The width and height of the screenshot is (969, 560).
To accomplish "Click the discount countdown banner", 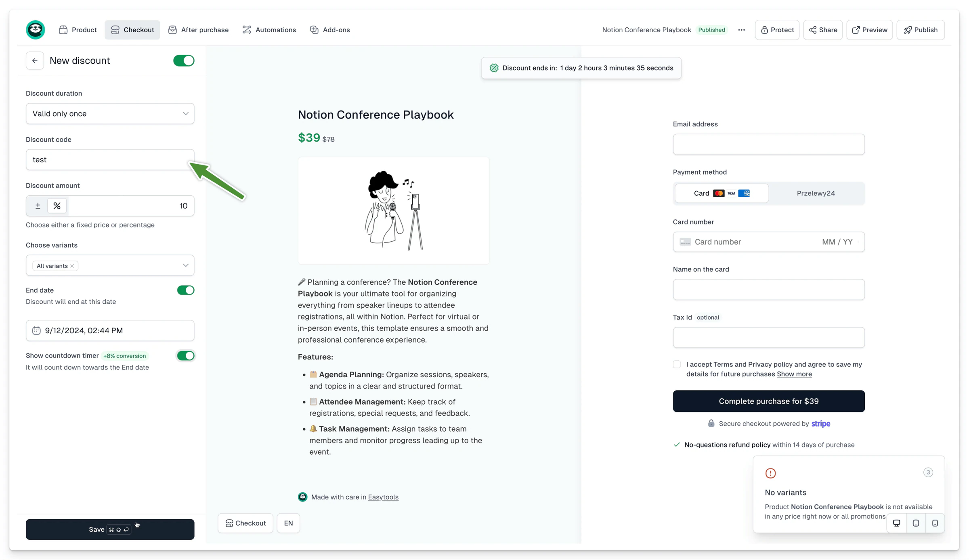I will [x=581, y=68].
